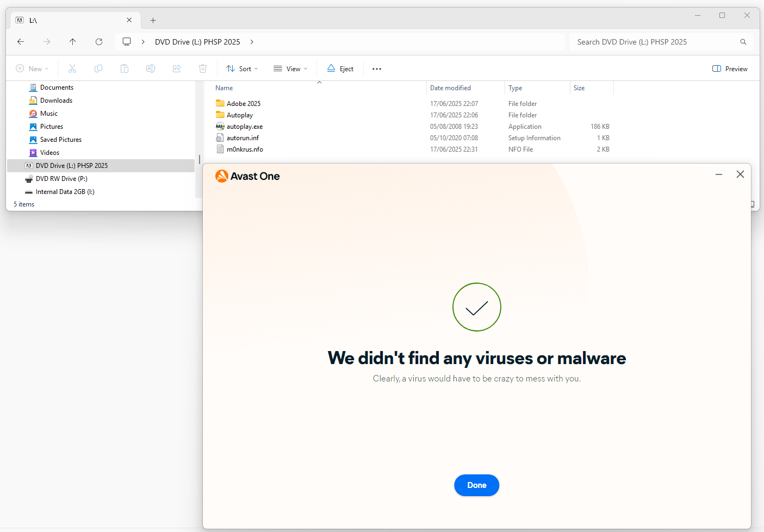Open the View dropdown
This screenshot has width=764, height=532.
[290, 68]
